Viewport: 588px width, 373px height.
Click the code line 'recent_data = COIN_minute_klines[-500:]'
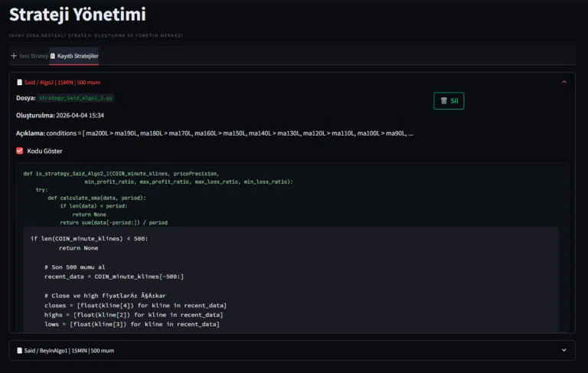[114, 276]
